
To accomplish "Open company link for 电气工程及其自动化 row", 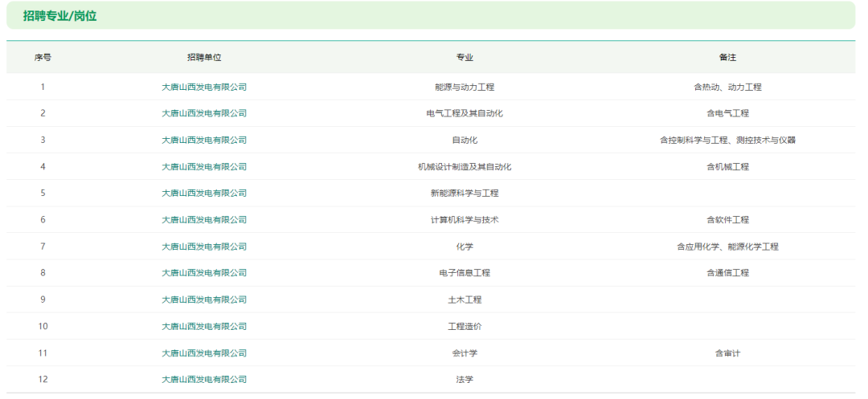I will coord(204,113).
